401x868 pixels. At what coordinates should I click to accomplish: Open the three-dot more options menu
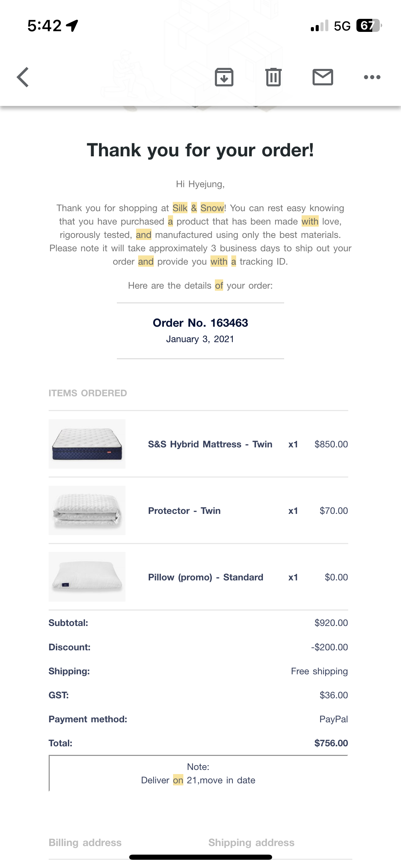click(372, 77)
